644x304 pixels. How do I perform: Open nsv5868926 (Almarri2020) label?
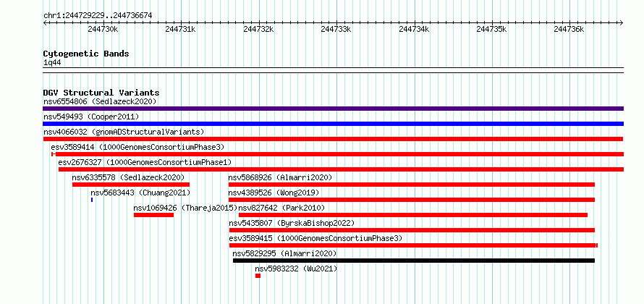click(x=280, y=177)
